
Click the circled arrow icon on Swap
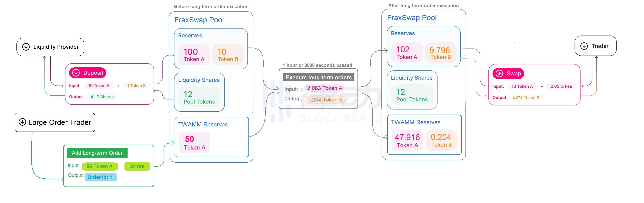click(x=499, y=73)
